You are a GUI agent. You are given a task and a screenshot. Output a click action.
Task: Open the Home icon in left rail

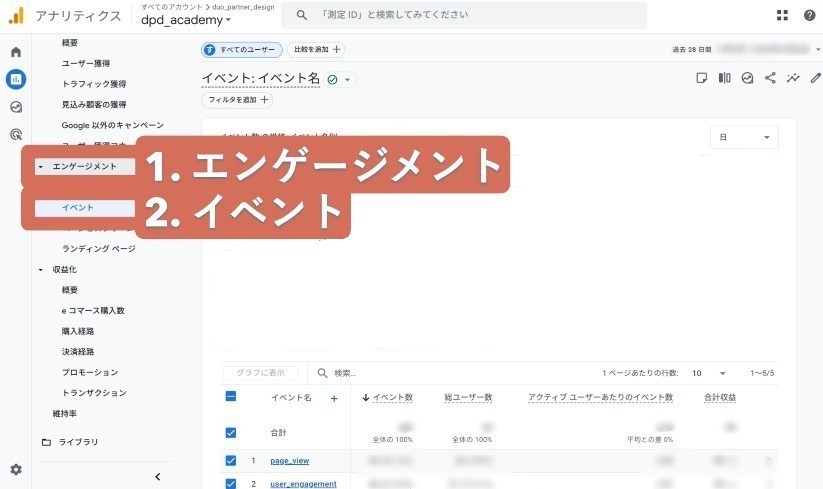tap(15, 52)
